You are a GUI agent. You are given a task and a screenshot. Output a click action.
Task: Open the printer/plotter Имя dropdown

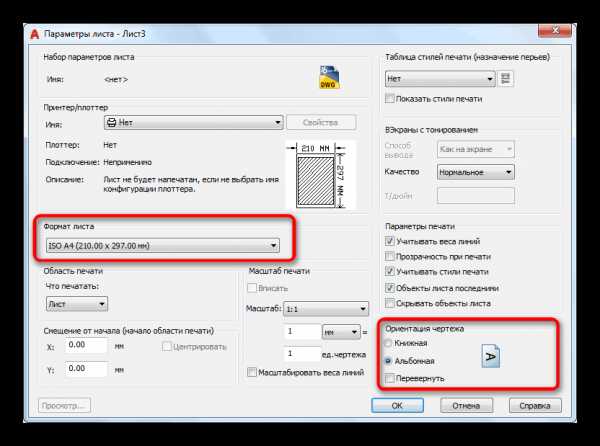[x=194, y=123]
